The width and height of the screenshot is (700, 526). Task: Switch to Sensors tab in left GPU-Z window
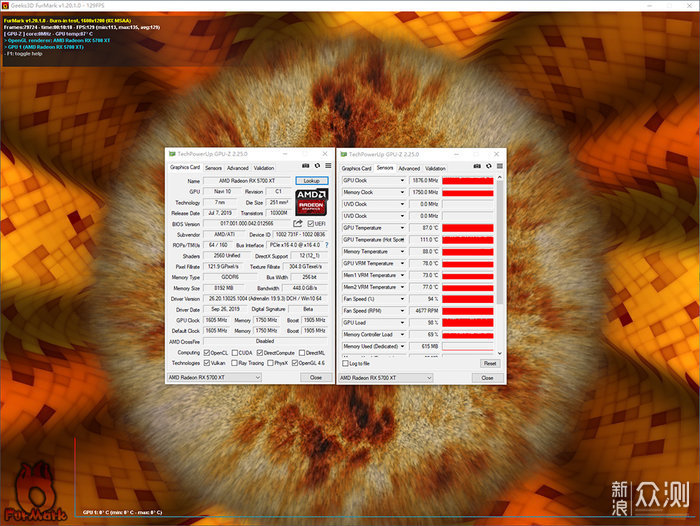coord(213,168)
